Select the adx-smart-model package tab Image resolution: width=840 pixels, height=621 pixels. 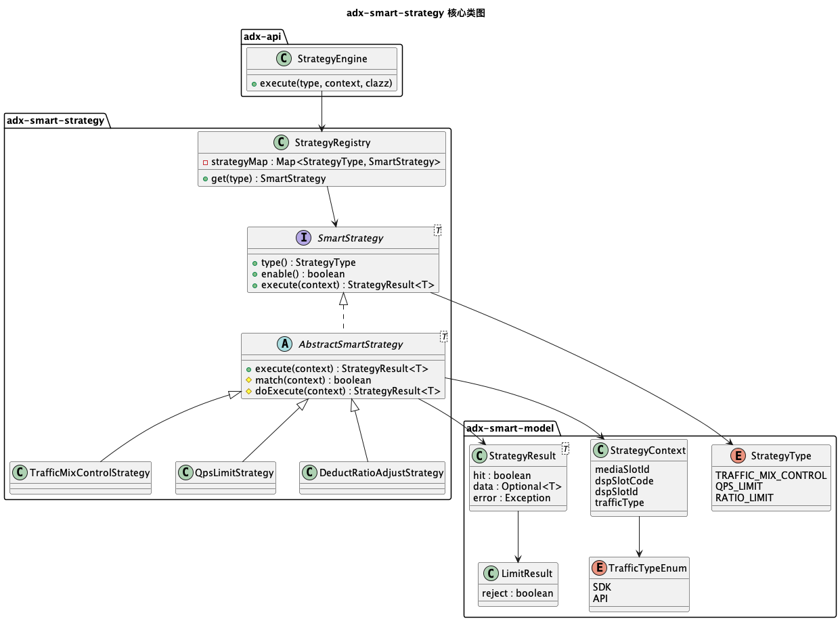pos(510,427)
